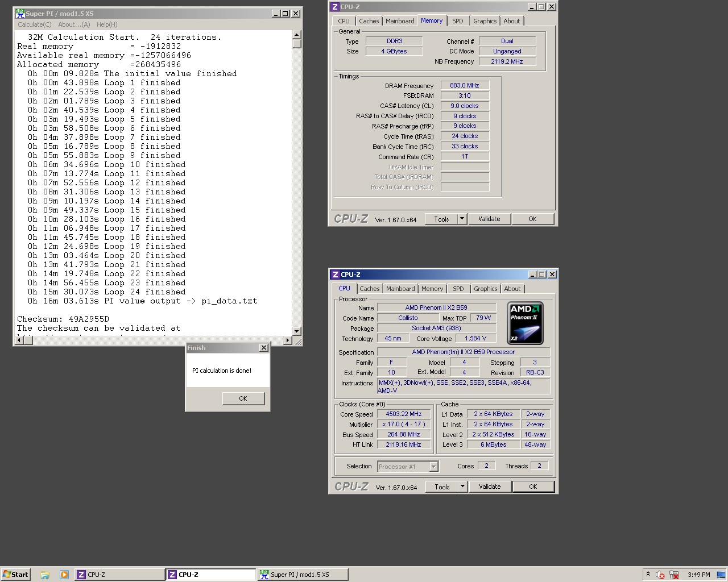Viewport: 728px width, 582px height.
Task: Open Calculate(C) menu in Super PI
Action: pyautogui.click(x=34, y=24)
